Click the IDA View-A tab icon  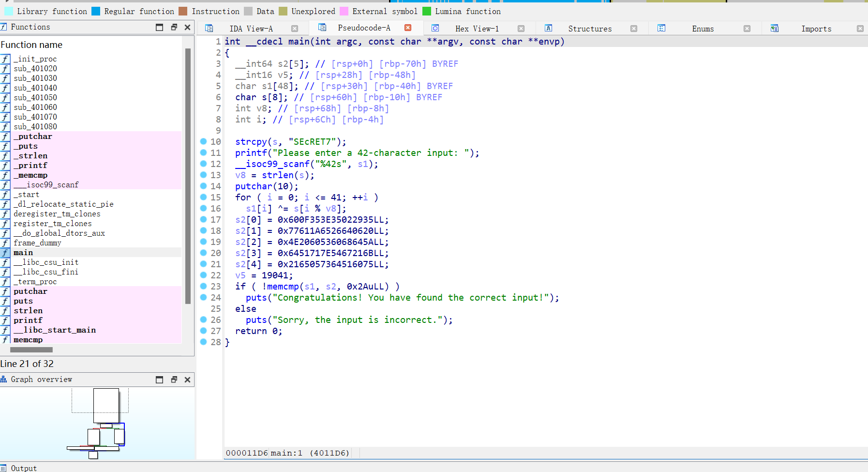point(209,29)
